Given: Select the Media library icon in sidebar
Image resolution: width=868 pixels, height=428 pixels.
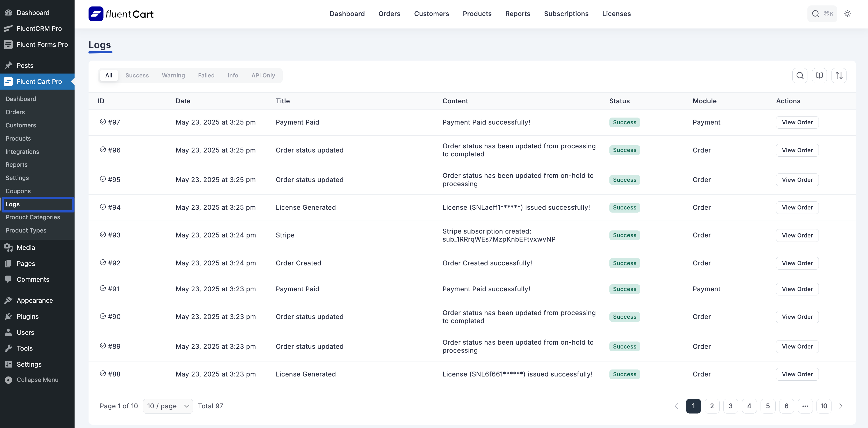Looking at the screenshot, I should [x=9, y=247].
